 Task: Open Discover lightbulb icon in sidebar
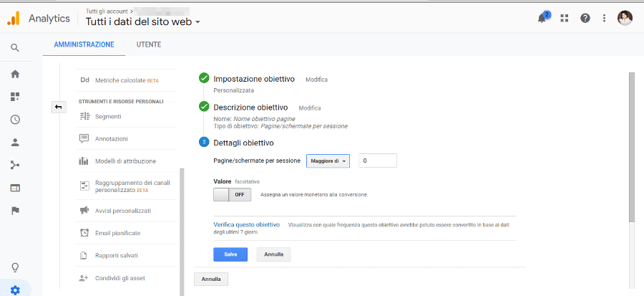(15, 267)
